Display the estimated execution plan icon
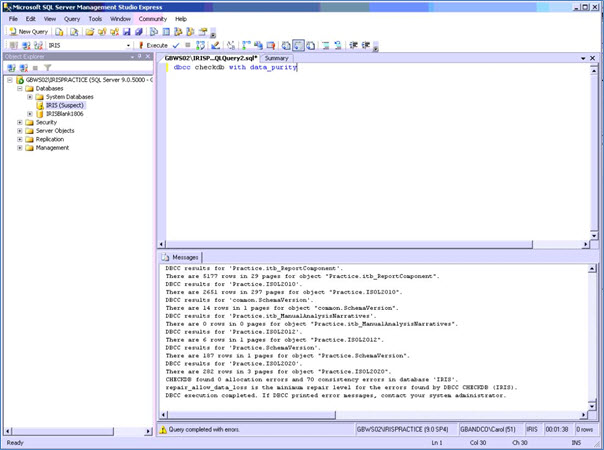604x450 pixels. click(x=200, y=45)
